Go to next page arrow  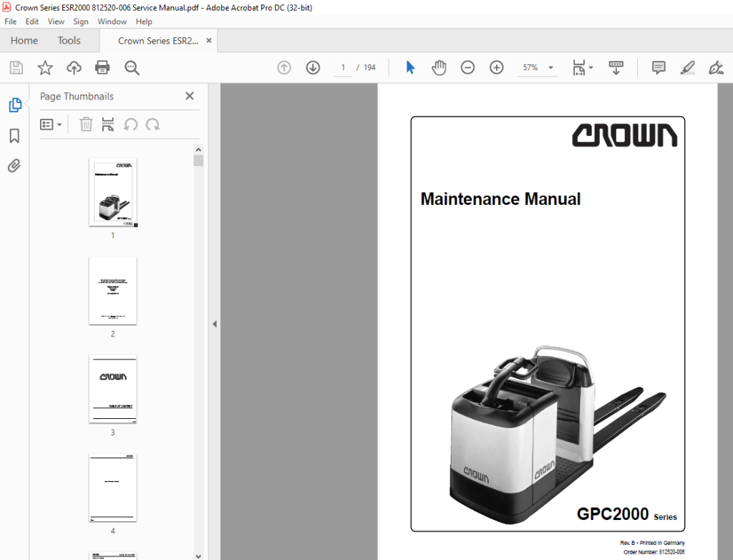click(x=313, y=68)
